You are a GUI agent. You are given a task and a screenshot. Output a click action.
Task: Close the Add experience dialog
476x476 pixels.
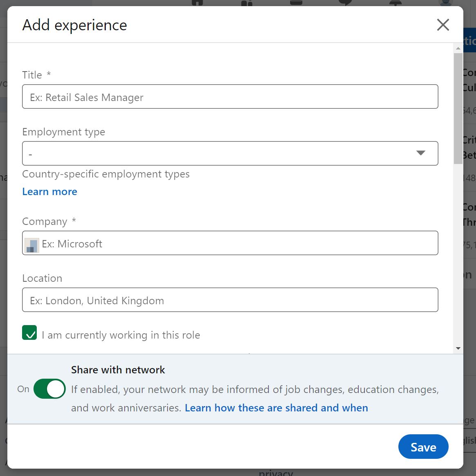tap(443, 25)
